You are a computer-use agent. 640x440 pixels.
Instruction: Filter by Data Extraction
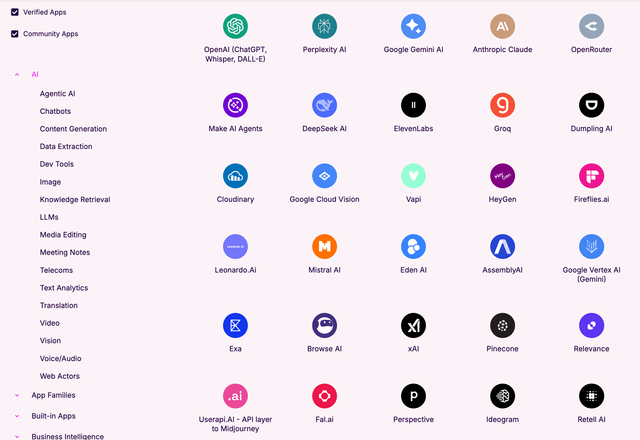coord(66,146)
